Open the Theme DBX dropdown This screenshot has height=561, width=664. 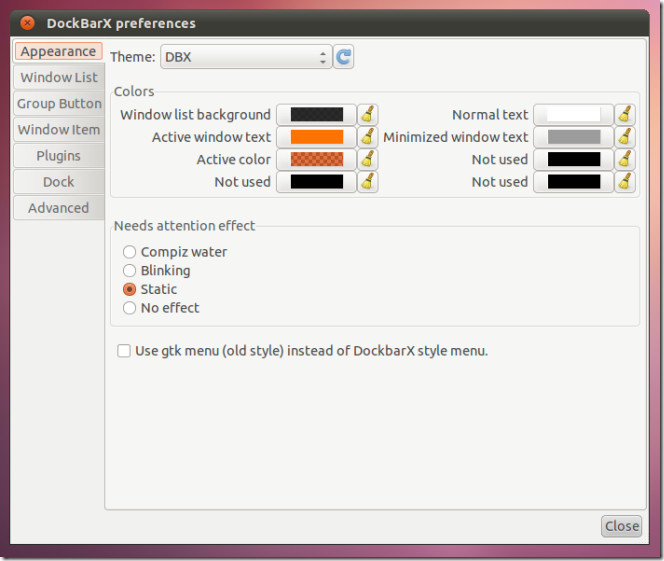tap(246, 57)
